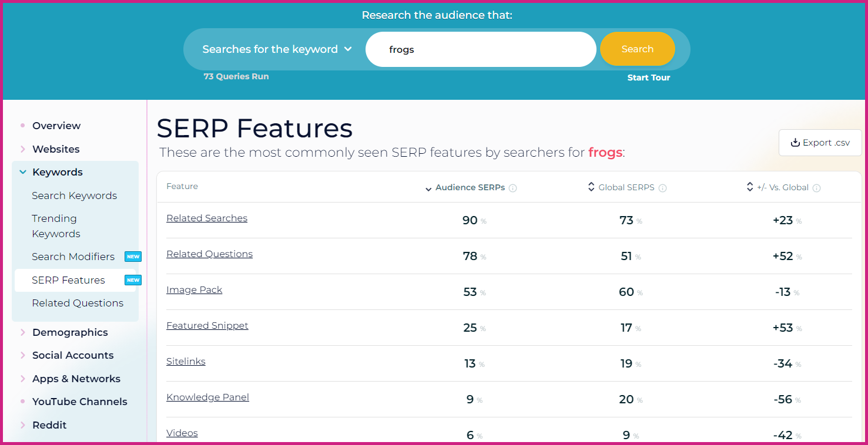
Task: Click the info icon beside Global SERPS
Action: pos(663,188)
